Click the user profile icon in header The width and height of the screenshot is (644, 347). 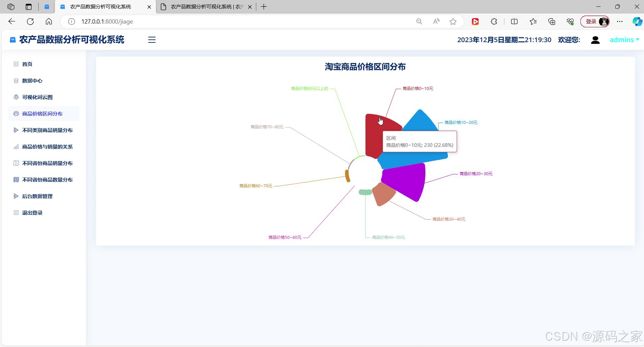[x=595, y=40]
